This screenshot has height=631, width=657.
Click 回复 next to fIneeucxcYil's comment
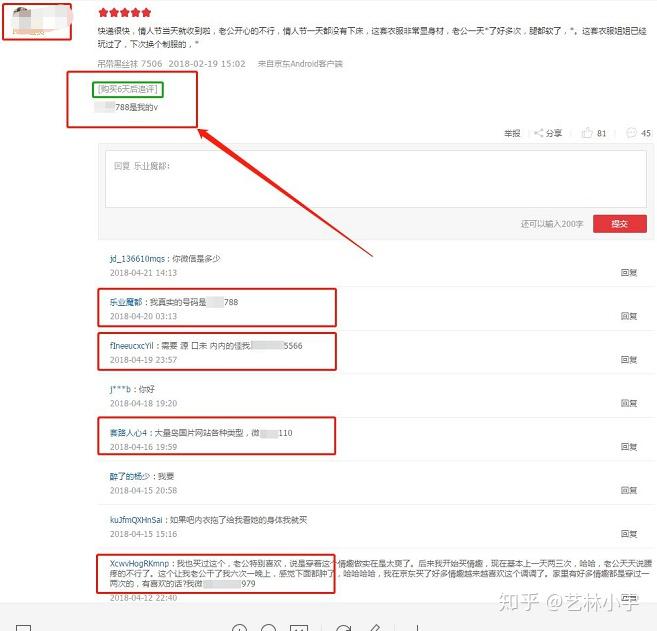pos(629,359)
